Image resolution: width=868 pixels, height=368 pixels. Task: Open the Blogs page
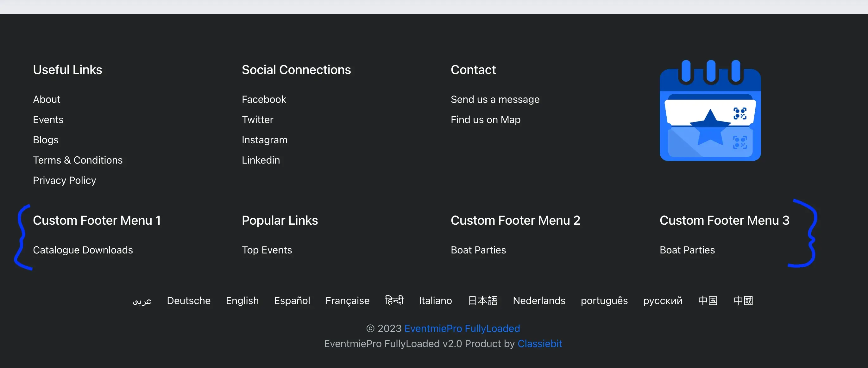coord(46,140)
